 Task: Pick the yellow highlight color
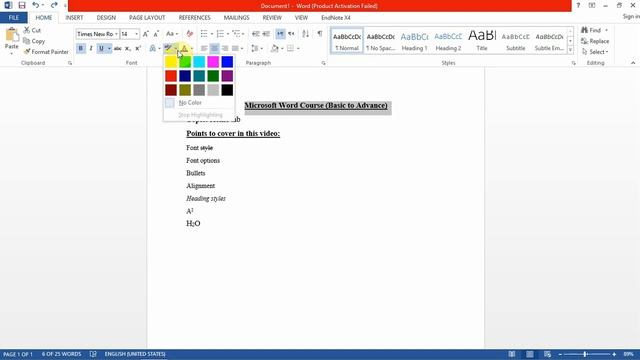171,62
